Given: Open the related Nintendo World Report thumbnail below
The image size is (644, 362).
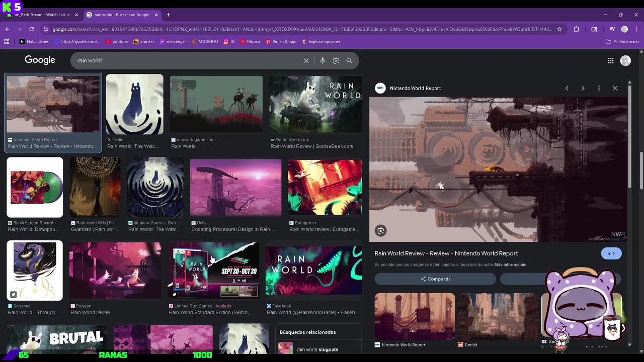Looking at the screenshot, I should click(x=415, y=317).
